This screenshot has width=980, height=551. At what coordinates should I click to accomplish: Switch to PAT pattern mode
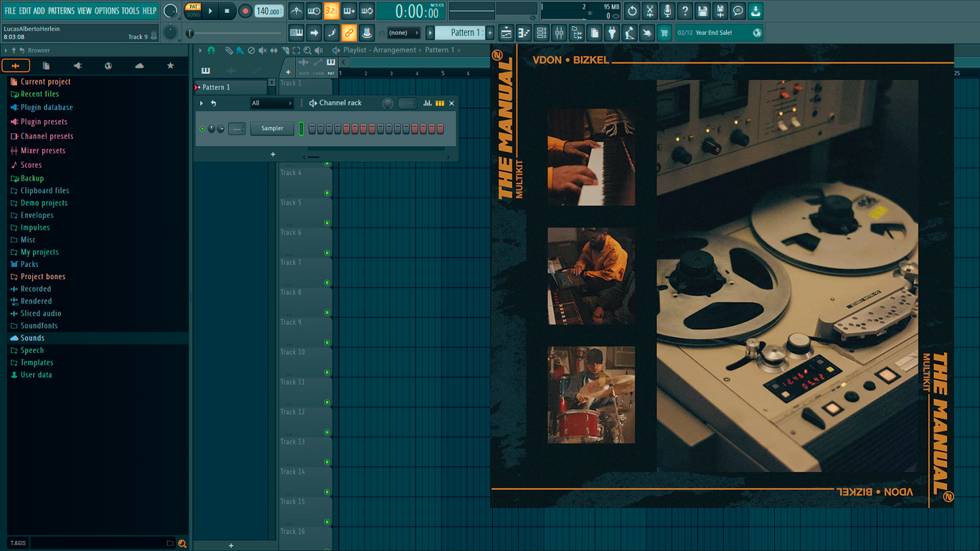coord(193,6)
